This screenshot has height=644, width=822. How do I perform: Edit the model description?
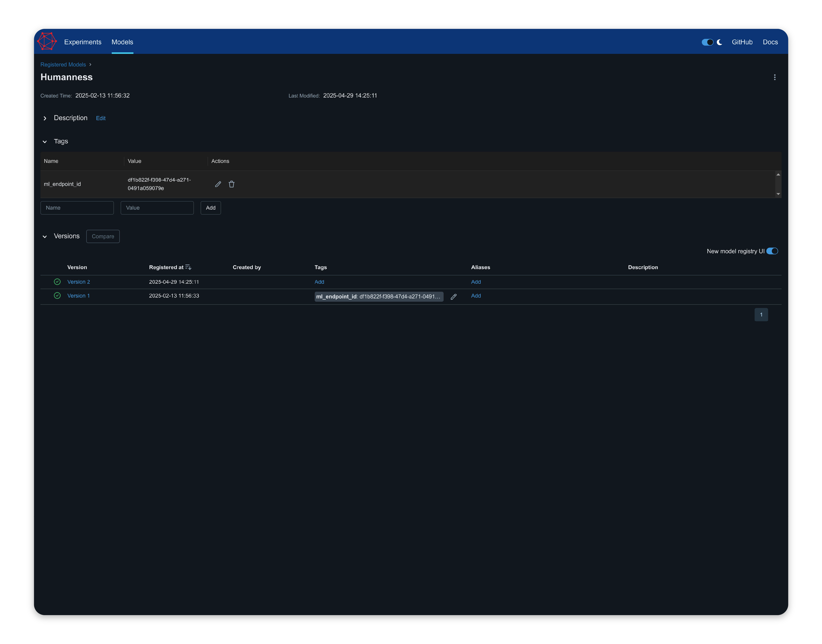(x=101, y=118)
